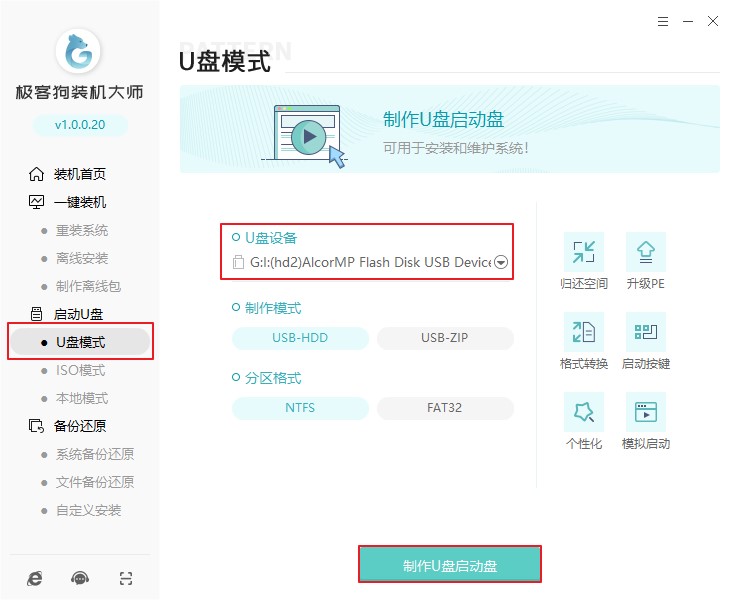Click the scan icon in bottom sidebar
The image size is (740, 600).
point(125,578)
